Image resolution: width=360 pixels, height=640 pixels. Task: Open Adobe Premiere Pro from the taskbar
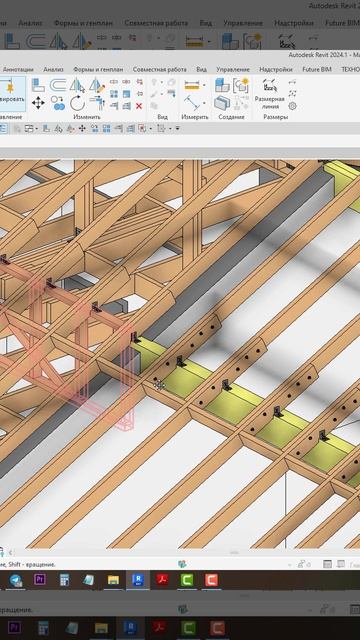coord(40,580)
